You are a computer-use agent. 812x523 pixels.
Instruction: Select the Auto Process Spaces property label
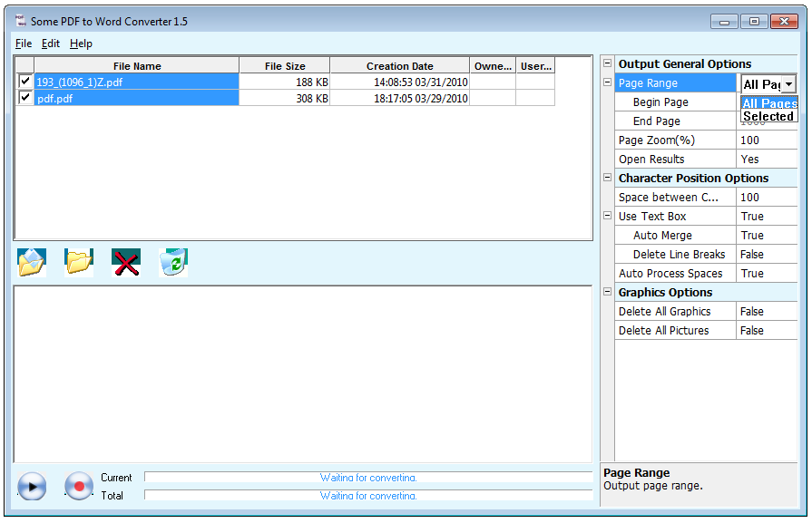pyautogui.click(x=675, y=273)
